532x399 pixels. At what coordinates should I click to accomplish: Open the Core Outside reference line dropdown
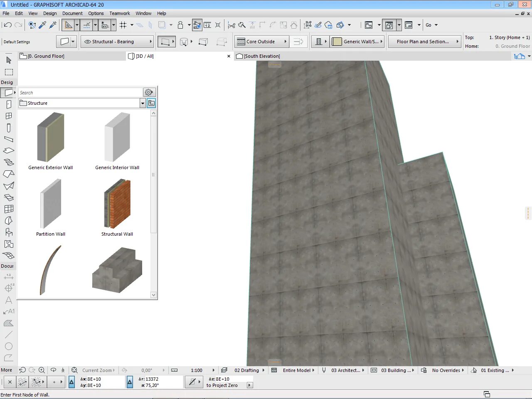tap(261, 42)
